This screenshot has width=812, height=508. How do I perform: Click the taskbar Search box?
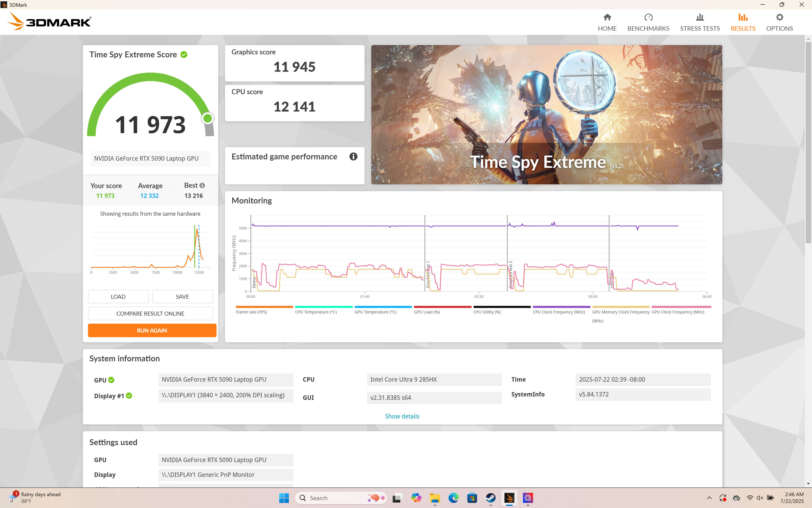coord(341,498)
